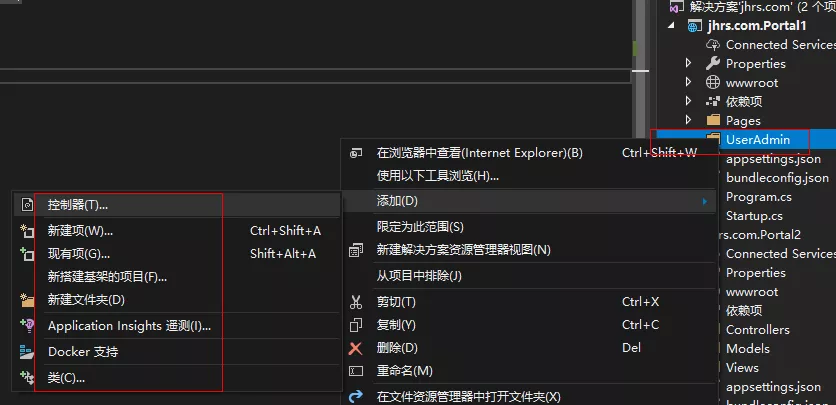Select Properties under the Portal2 project
This screenshot has width=836, height=405.
click(x=755, y=273)
